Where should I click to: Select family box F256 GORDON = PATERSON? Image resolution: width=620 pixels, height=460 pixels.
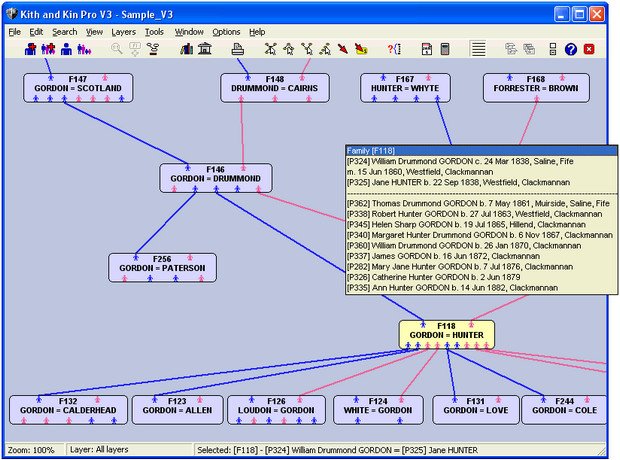[162, 268]
